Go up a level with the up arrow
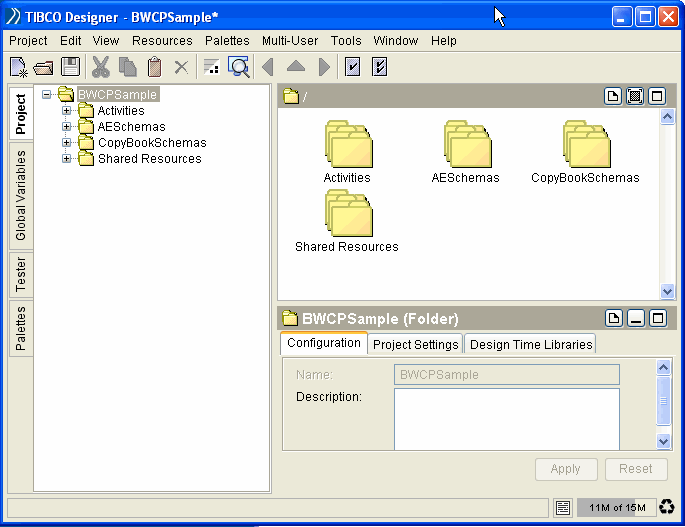Image resolution: width=685 pixels, height=527 pixels. tap(296, 66)
